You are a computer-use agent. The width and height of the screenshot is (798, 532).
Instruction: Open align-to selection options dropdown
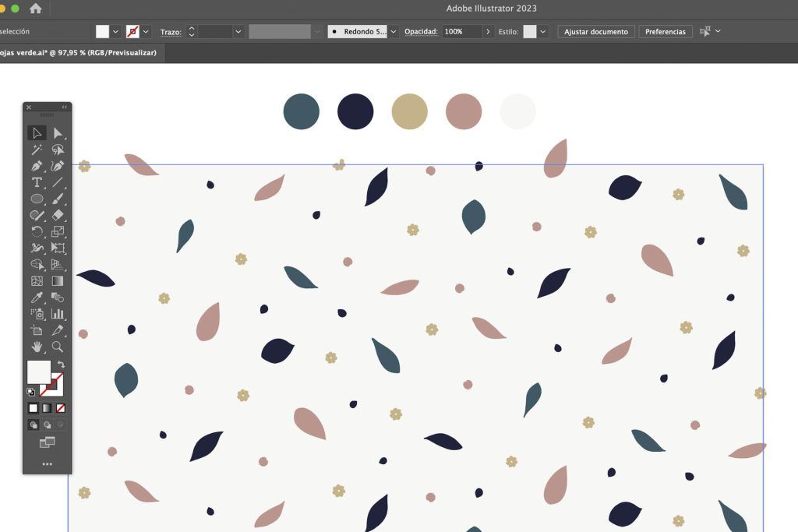coord(718,31)
